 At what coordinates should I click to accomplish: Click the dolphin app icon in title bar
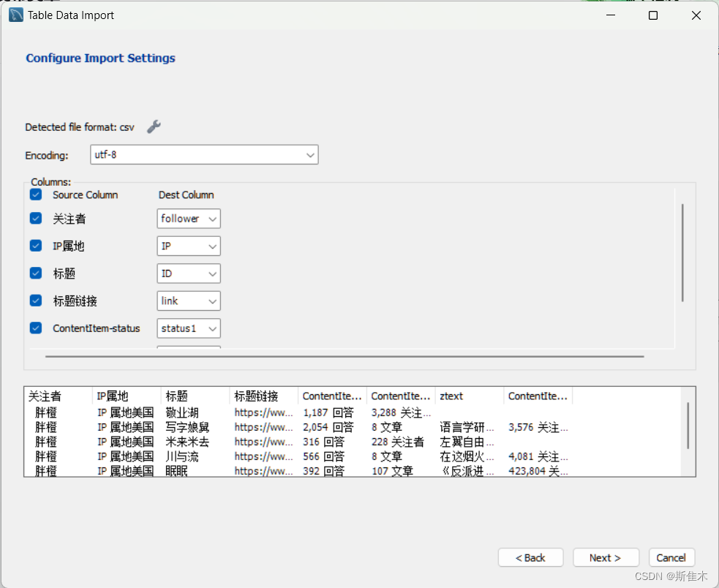point(15,15)
